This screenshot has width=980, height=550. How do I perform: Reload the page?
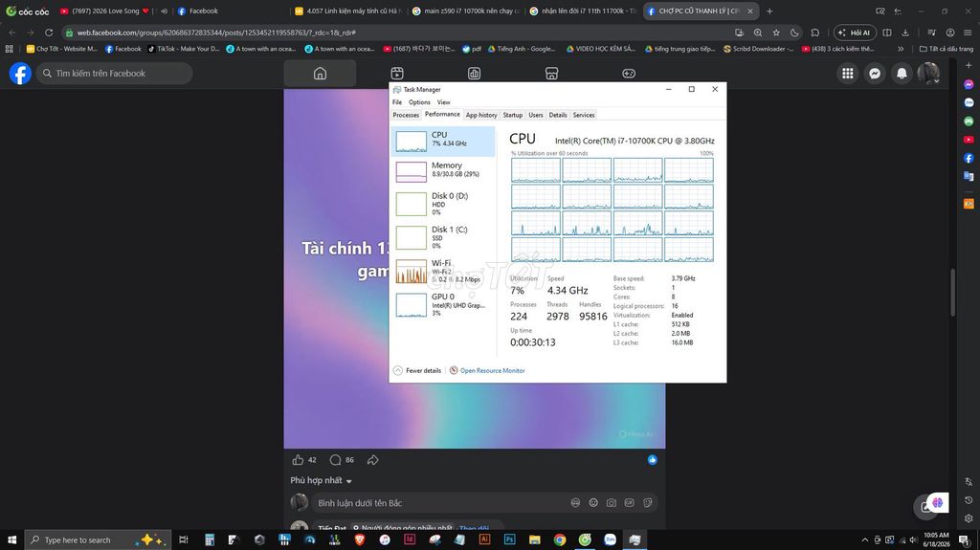point(49,33)
